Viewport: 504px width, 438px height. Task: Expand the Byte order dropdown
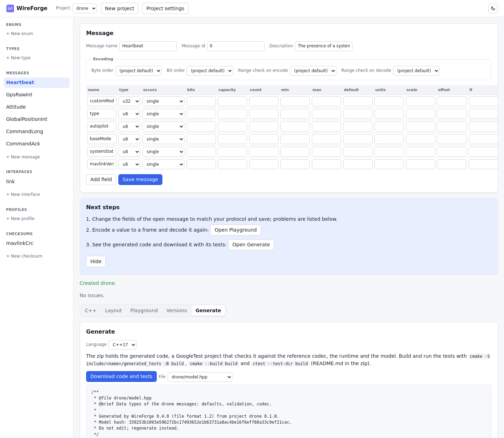coord(138,71)
